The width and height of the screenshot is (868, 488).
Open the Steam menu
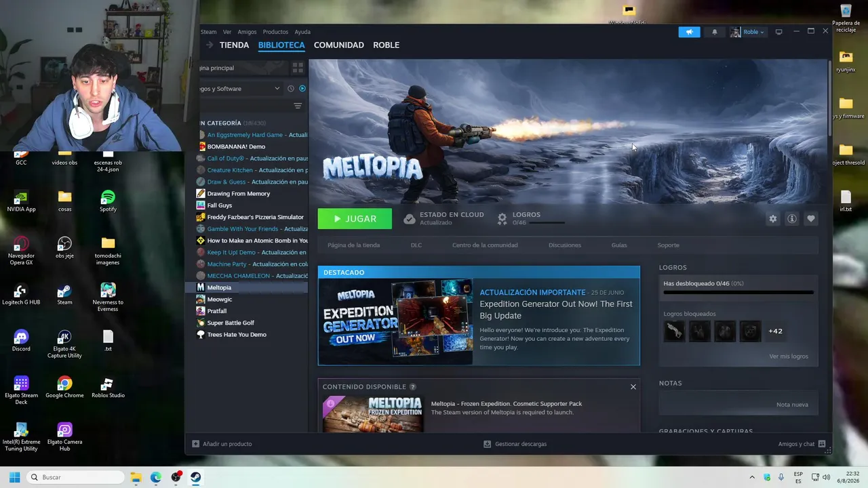tap(208, 32)
